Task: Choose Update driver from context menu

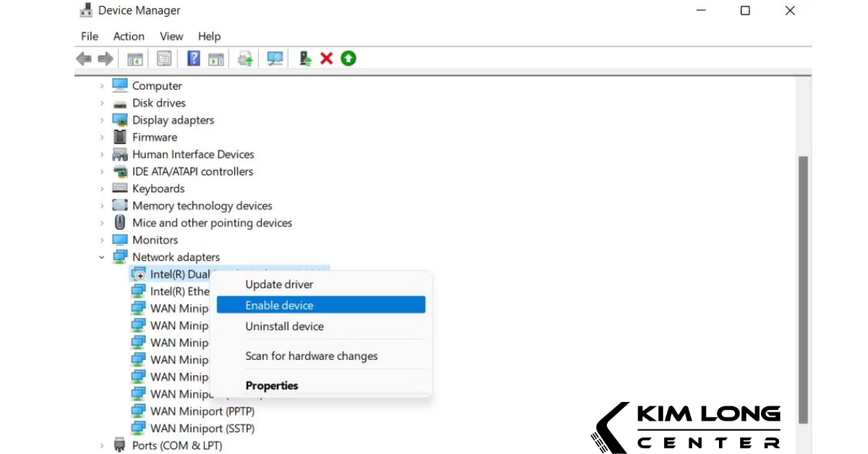Action: [279, 285]
